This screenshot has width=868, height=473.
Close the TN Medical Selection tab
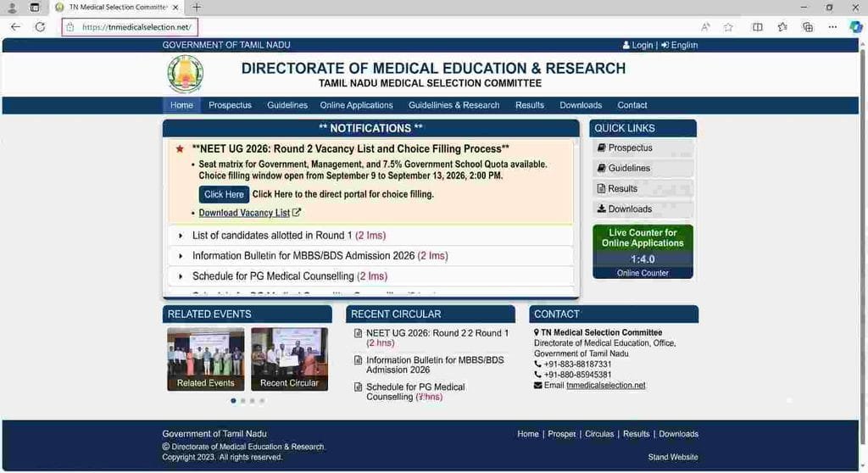coord(175,8)
